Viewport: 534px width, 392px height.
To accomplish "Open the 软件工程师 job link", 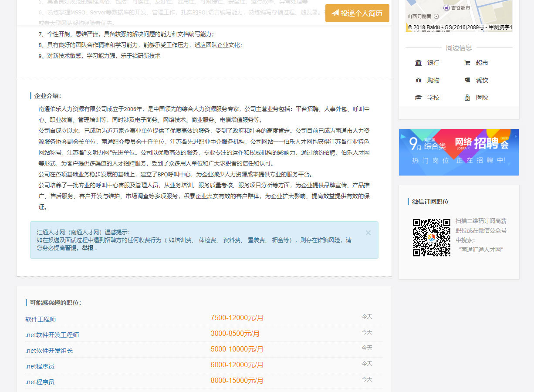I will (x=41, y=319).
